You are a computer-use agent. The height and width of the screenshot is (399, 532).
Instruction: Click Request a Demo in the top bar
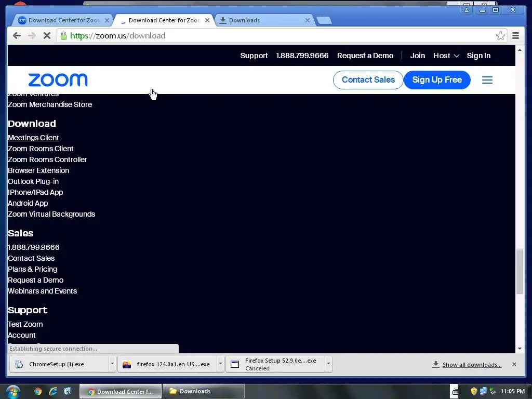(x=365, y=56)
